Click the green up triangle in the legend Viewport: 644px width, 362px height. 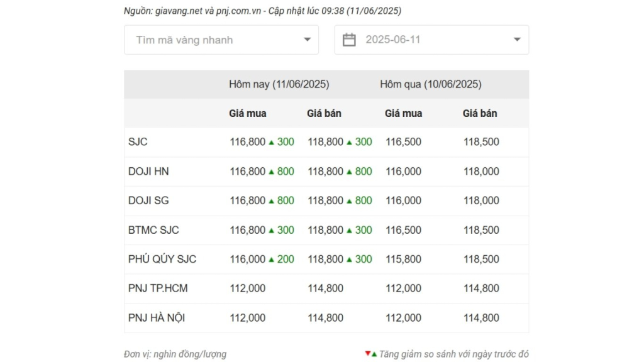[374, 354]
